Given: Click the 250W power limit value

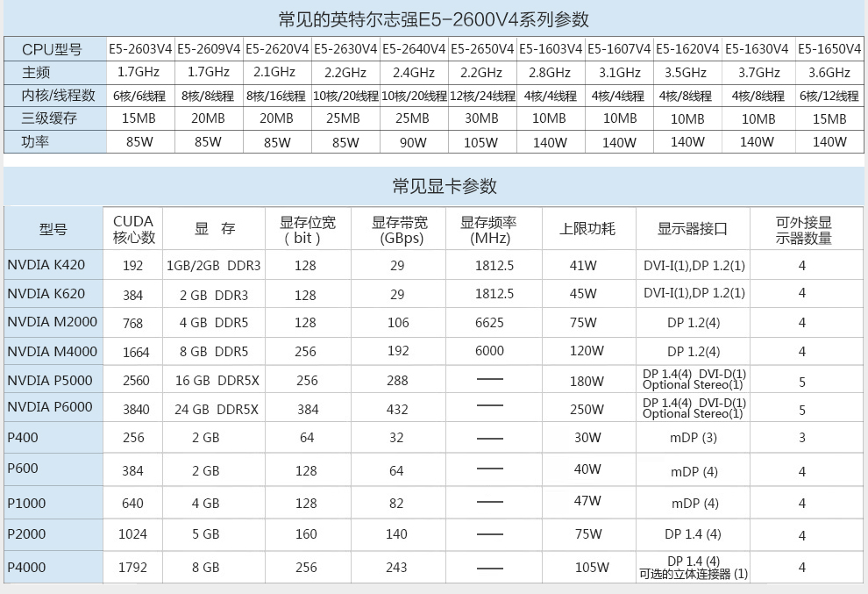Looking at the screenshot, I should [587, 410].
